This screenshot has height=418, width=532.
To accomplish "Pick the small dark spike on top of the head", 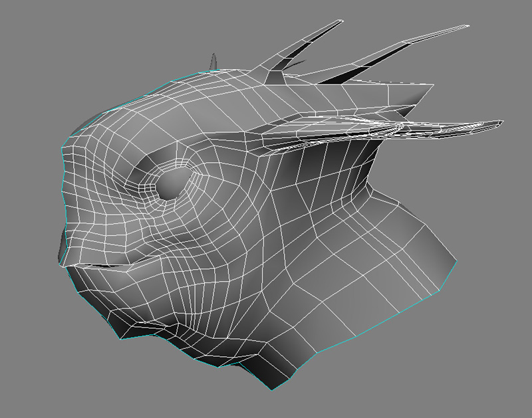I will (x=213, y=62).
